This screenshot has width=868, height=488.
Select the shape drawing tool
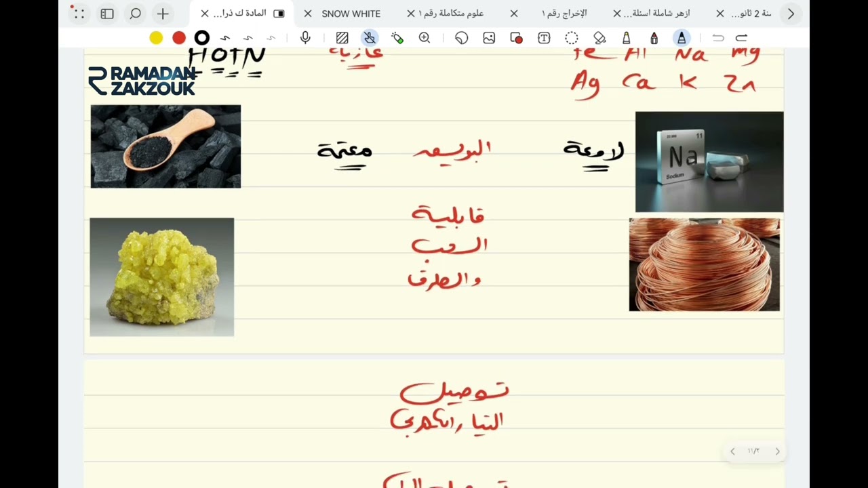click(462, 38)
